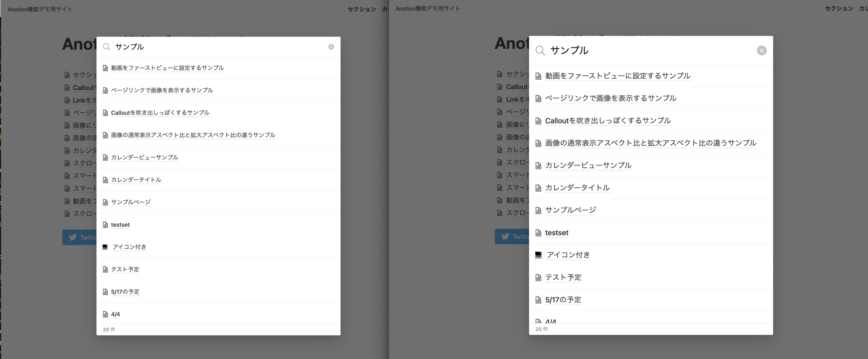Click the page icon beside カレンダービューサンプル in the right results
This screenshot has height=359, width=868.
point(538,166)
